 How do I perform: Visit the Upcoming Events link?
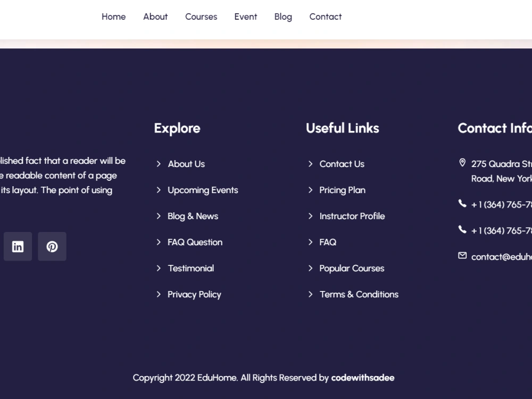(203, 190)
